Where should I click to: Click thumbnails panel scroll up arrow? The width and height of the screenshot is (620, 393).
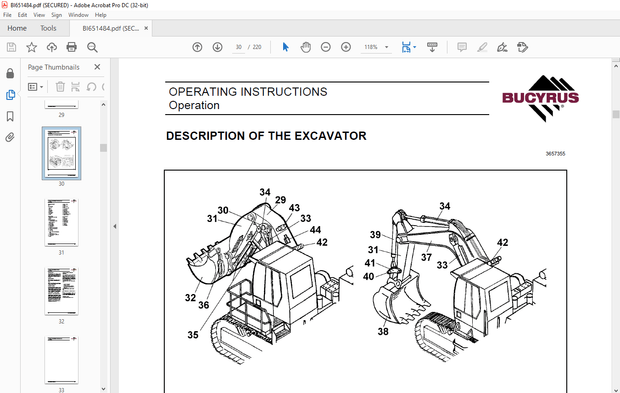pyautogui.click(x=103, y=104)
